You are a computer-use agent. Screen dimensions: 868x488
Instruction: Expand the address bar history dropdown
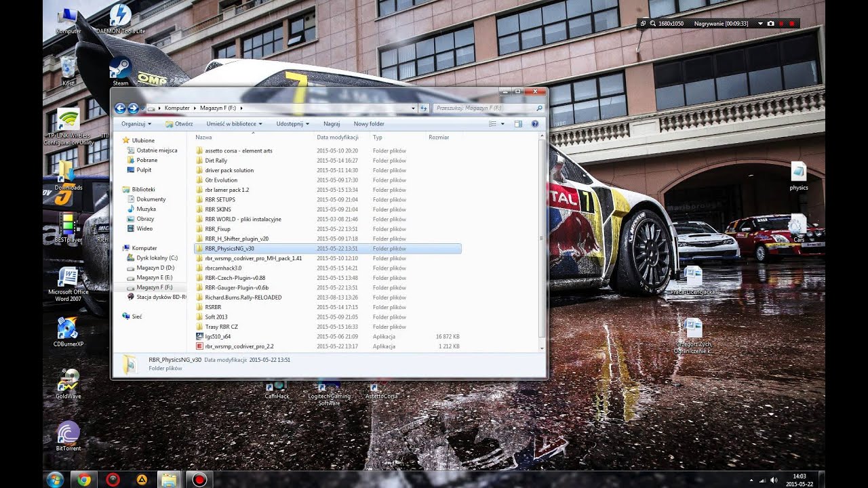pos(414,108)
